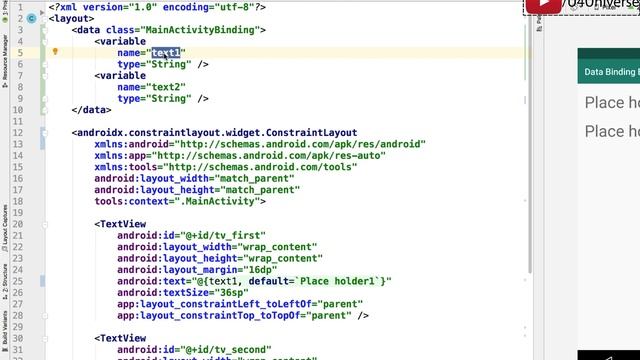Viewport: 640px width, 360px height.
Task: Click line number 25 in the gutter
Action: point(18,282)
